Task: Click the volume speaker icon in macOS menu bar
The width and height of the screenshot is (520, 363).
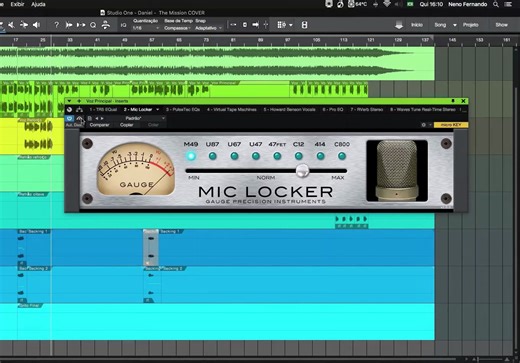Action: tap(398, 4)
